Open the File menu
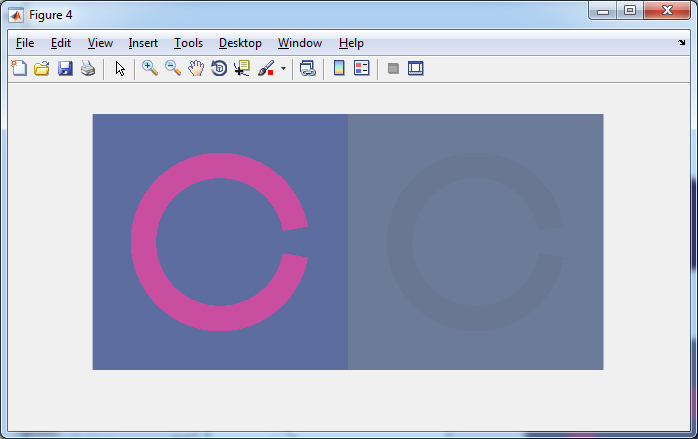The image size is (698, 439). [25, 43]
